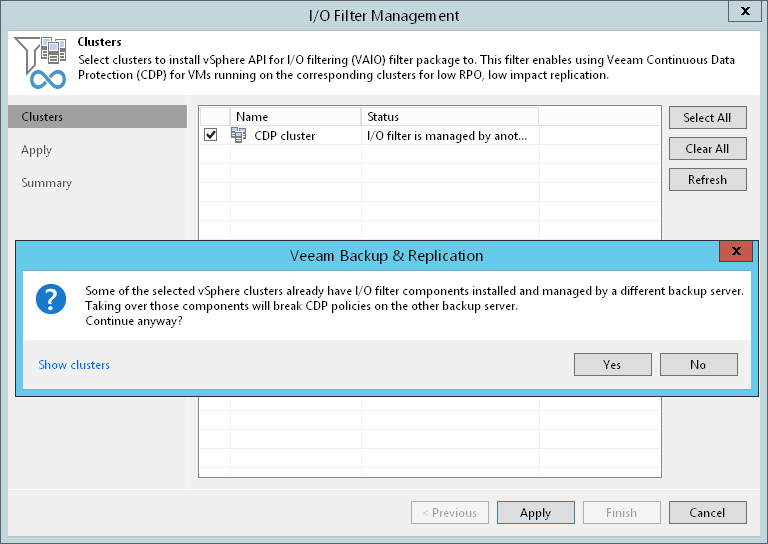This screenshot has width=768, height=544.
Task: Uncheck the CDP cluster checkbox
Action: pos(211,135)
